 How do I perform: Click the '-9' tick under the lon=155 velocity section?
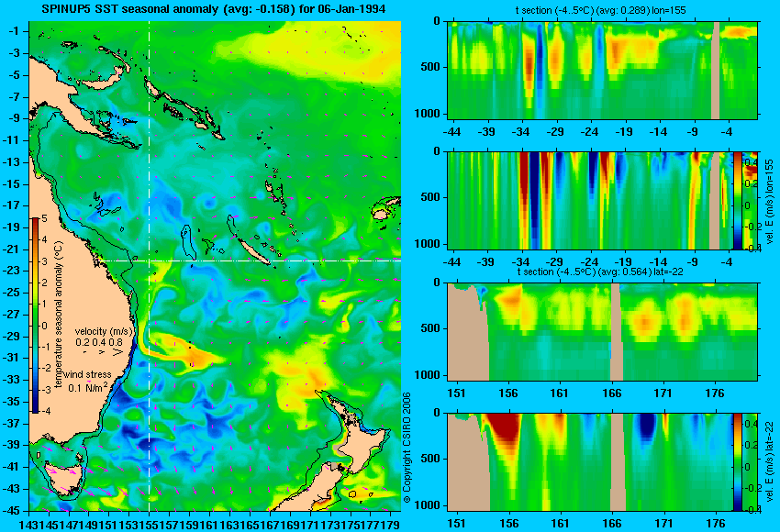click(x=693, y=262)
